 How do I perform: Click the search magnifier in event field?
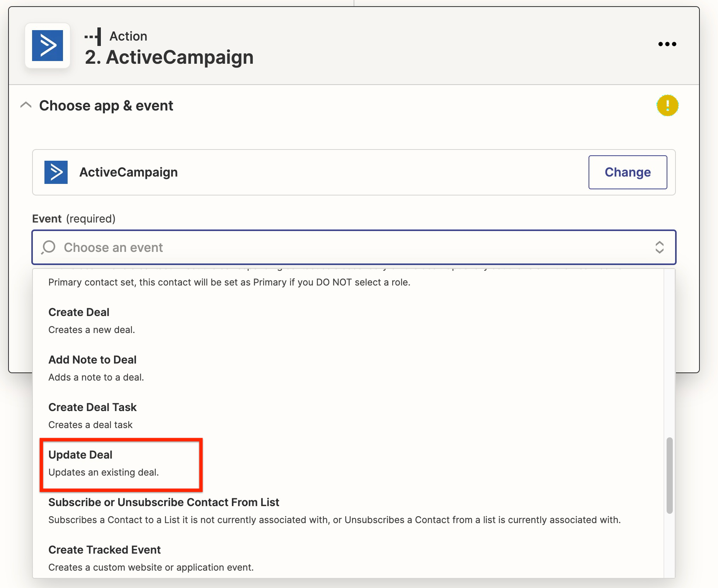[49, 247]
